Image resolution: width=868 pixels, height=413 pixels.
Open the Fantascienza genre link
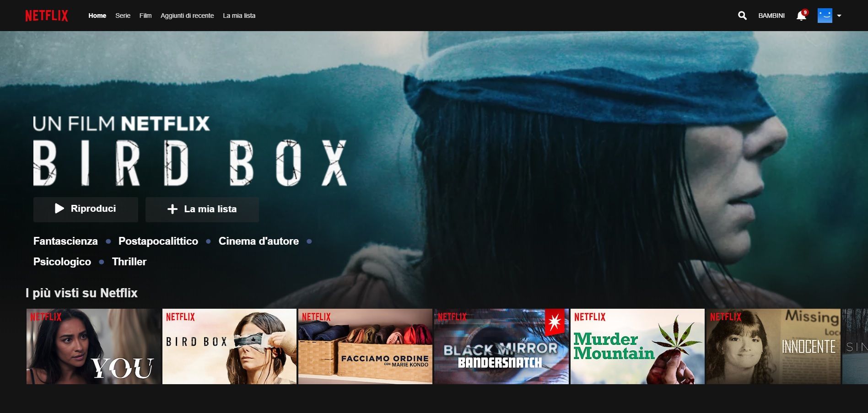click(65, 241)
